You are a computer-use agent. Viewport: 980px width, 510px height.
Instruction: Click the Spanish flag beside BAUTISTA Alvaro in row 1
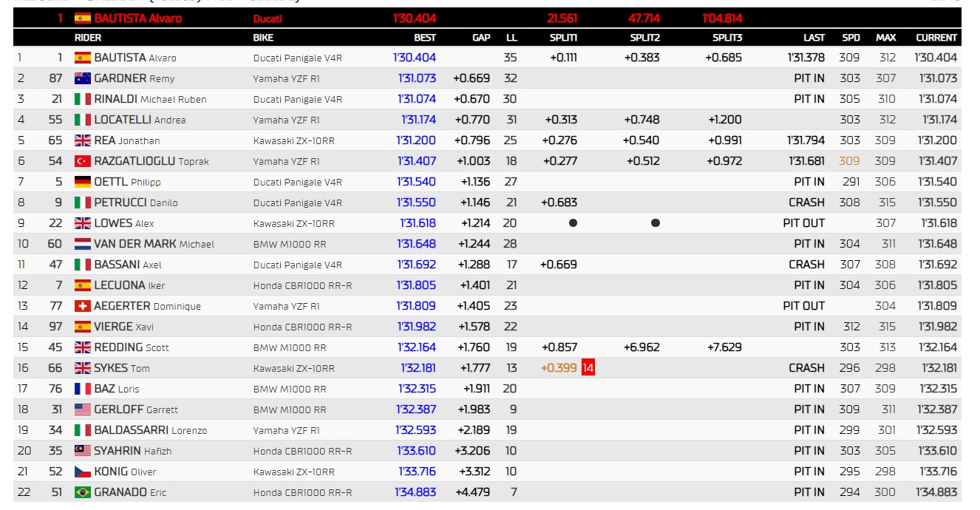(x=82, y=58)
